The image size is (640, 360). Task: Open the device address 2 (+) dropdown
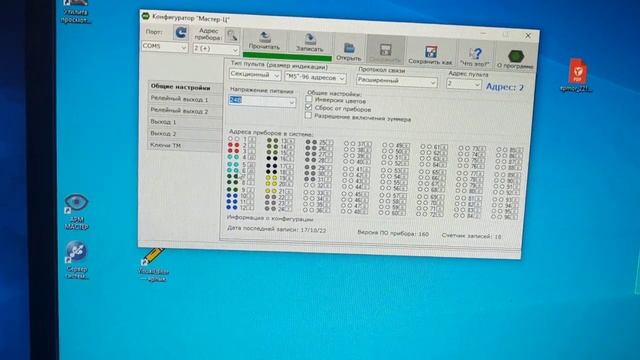216,49
